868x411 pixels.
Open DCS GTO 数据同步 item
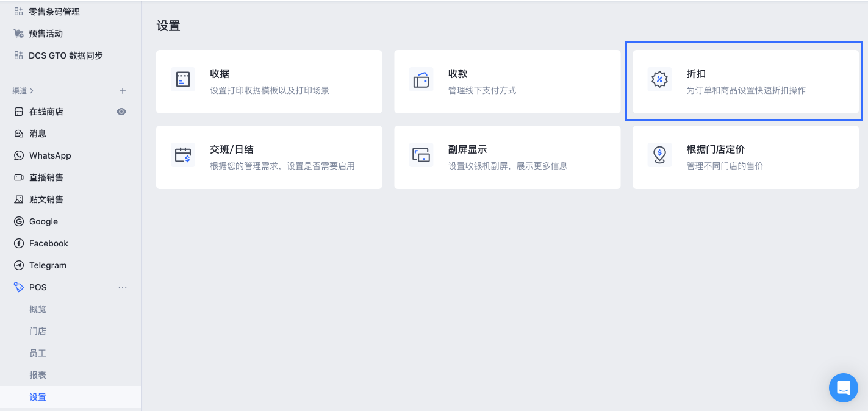(66, 55)
